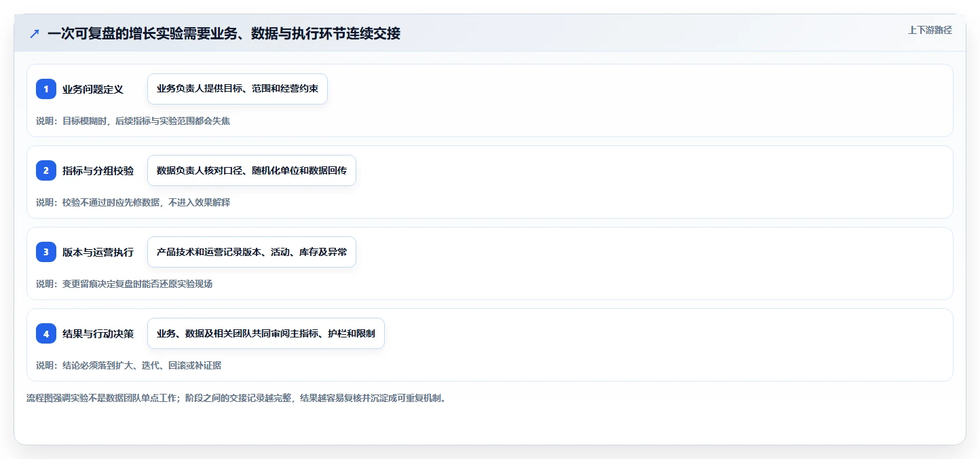Select the 上下游路径 label at top right
Screen dimensions: 980x459
coord(930,30)
